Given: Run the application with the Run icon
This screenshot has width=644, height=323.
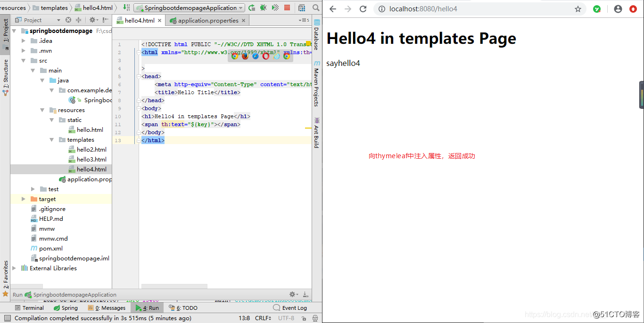Looking at the screenshot, I should [x=252, y=8].
